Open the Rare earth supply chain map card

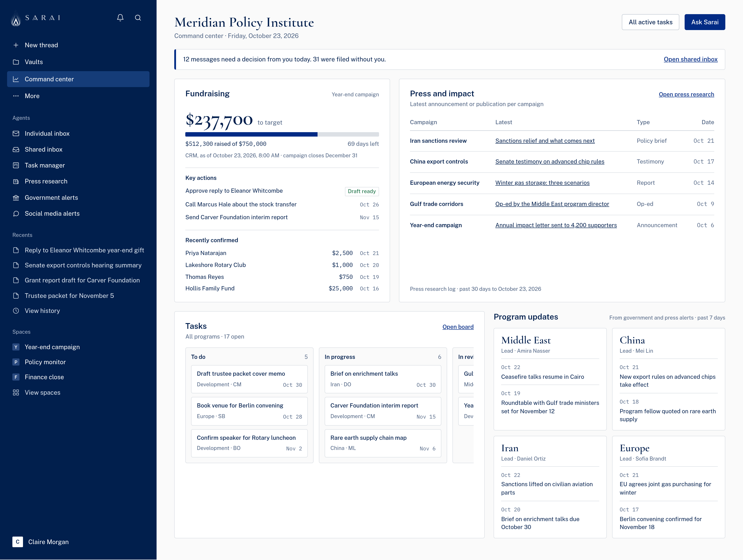[x=383, y=443]
